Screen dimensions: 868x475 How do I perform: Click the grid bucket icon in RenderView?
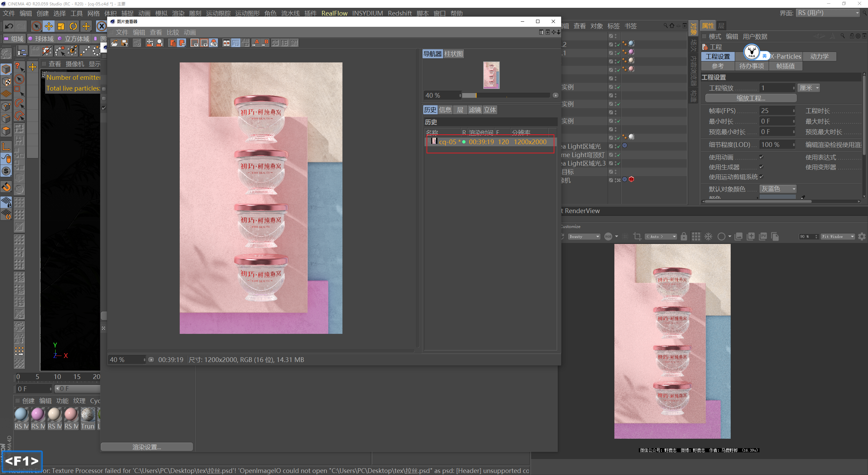[696, 236]
